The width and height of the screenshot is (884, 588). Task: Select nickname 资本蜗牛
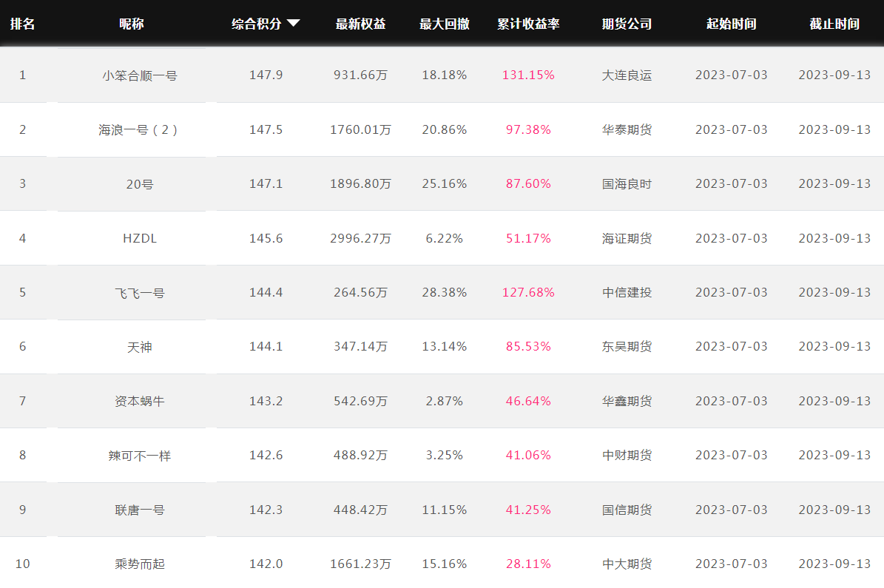pos(140,402)
